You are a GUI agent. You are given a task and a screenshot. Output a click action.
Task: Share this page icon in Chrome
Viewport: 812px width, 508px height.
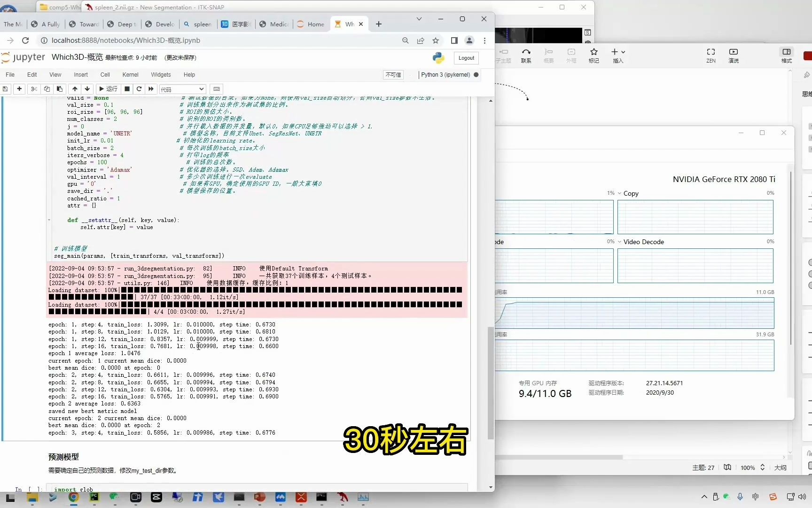(421, 40)
